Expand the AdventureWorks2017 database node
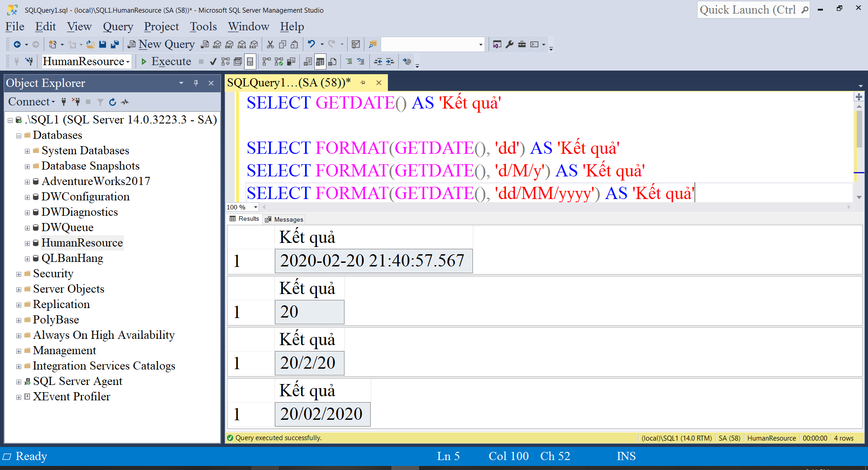The image size is (868, 470). (x=27, y=182)
